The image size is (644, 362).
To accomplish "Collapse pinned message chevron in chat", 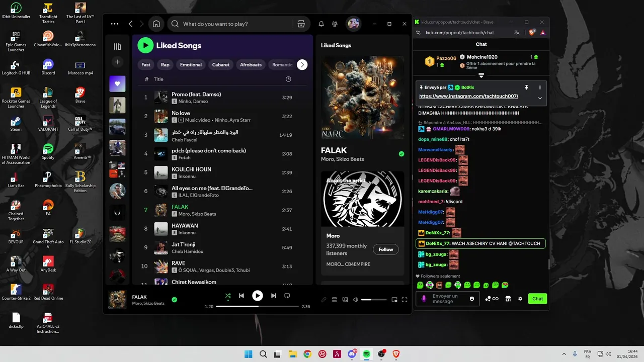I will point(540,98).
